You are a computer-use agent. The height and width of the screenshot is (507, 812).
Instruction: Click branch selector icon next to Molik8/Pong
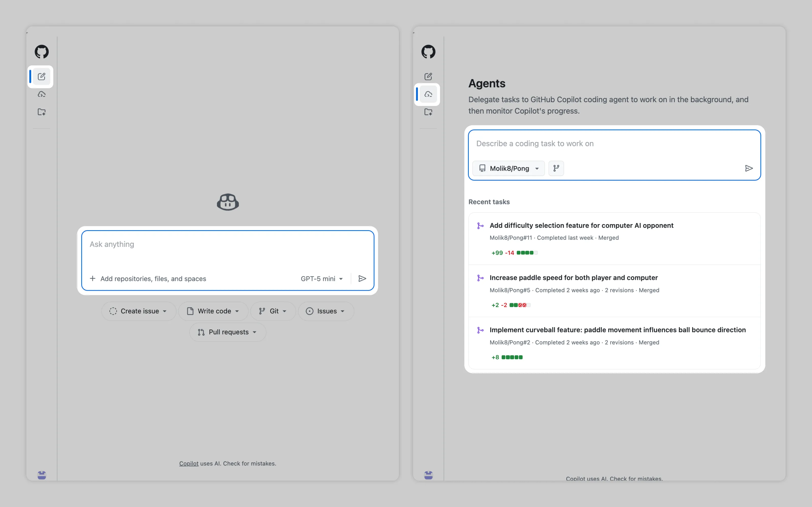(556, 168)
